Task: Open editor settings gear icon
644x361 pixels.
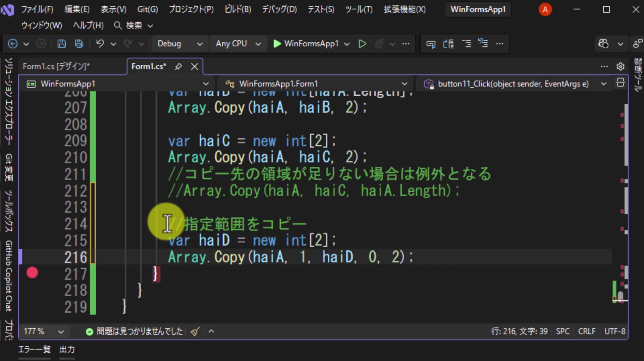Action: [621, 66]
